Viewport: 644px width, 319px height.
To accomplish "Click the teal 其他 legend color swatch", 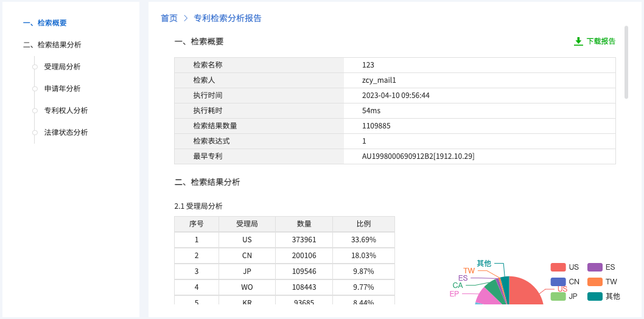I will point(595,296).
